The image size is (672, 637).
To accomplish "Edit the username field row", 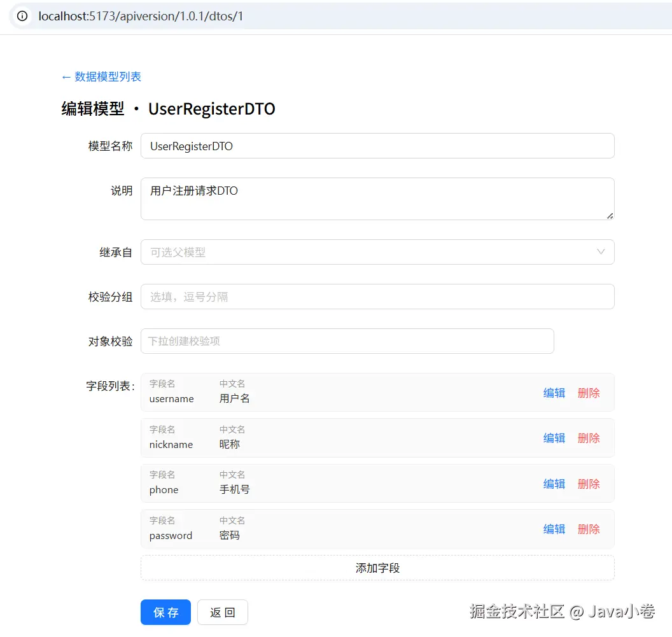I will coord(554,393).
